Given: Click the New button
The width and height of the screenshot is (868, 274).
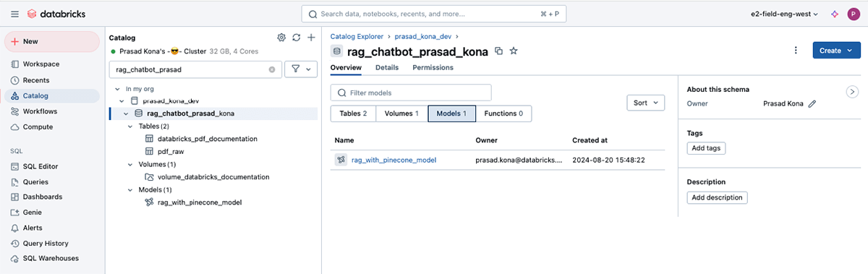Looking at the screenshot, I should point(52,42).
